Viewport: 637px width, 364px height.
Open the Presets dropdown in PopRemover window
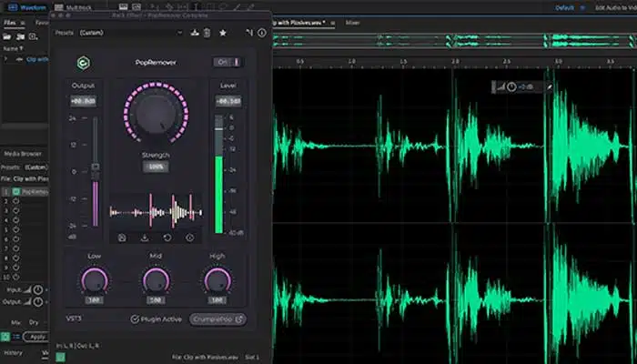131,33
